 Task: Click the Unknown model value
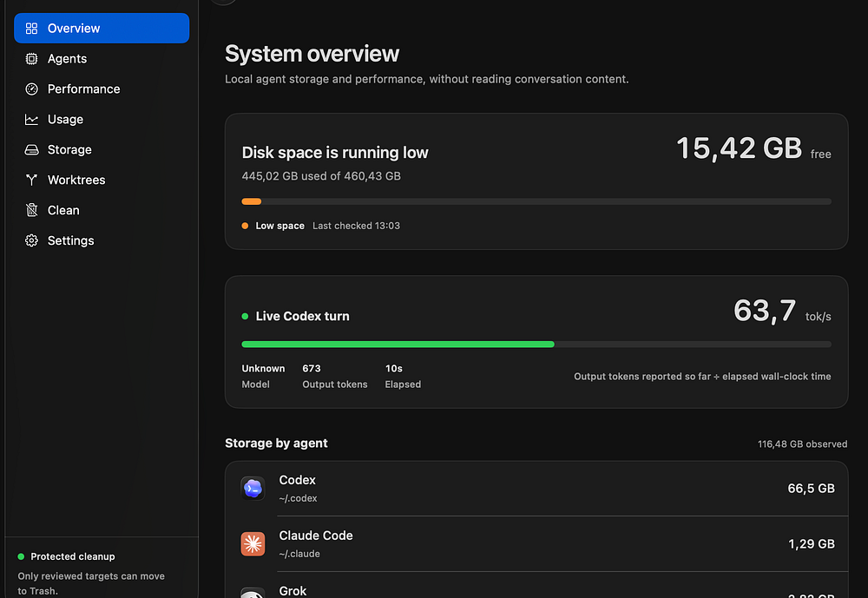[x=263, y=368]
